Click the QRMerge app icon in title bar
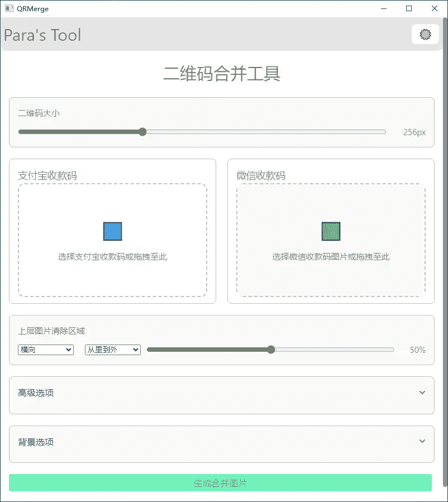 coord(9,8)
